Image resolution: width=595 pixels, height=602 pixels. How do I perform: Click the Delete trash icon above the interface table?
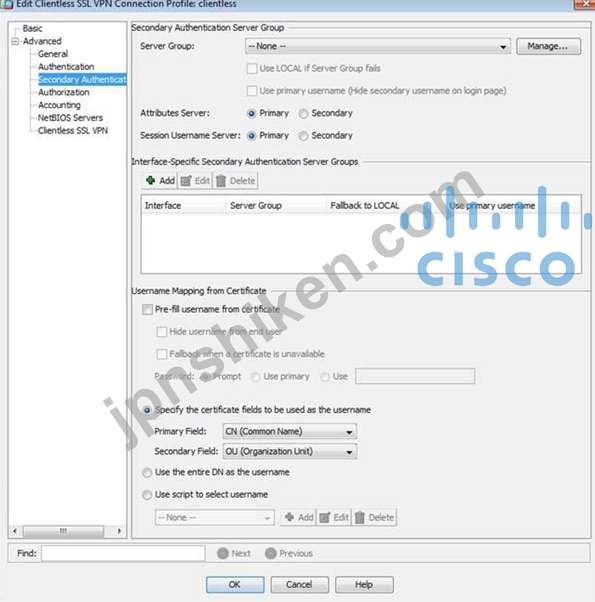(221, 180)
